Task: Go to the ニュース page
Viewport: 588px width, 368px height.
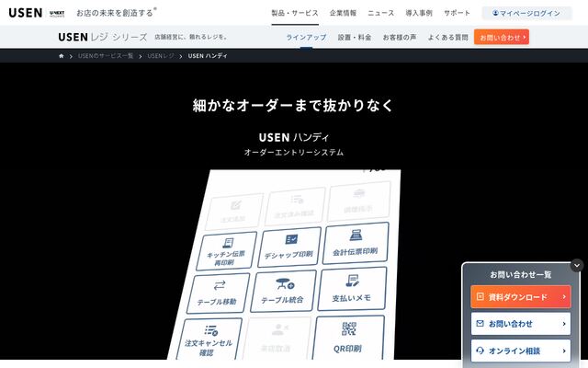Action: click(x=381, y=13)
